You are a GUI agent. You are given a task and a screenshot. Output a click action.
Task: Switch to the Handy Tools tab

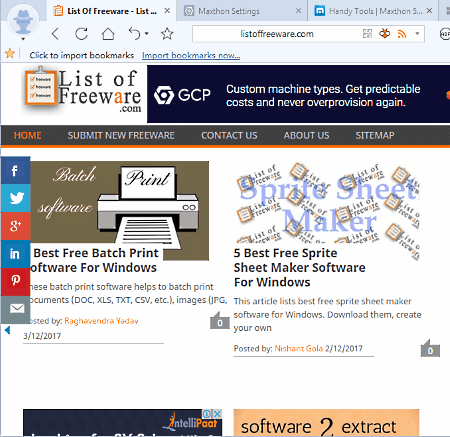coord(373,11)
